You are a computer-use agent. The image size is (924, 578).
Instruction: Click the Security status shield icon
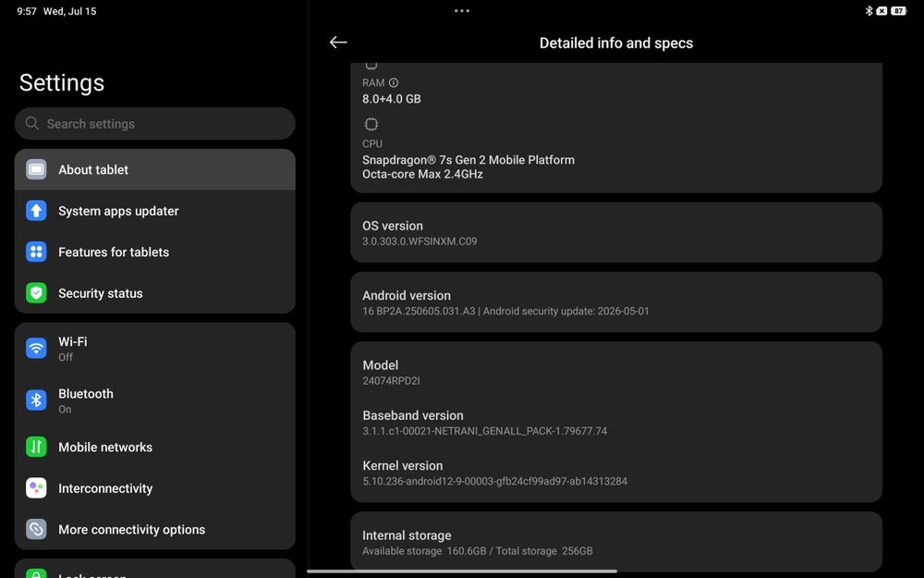pos(36,293)
